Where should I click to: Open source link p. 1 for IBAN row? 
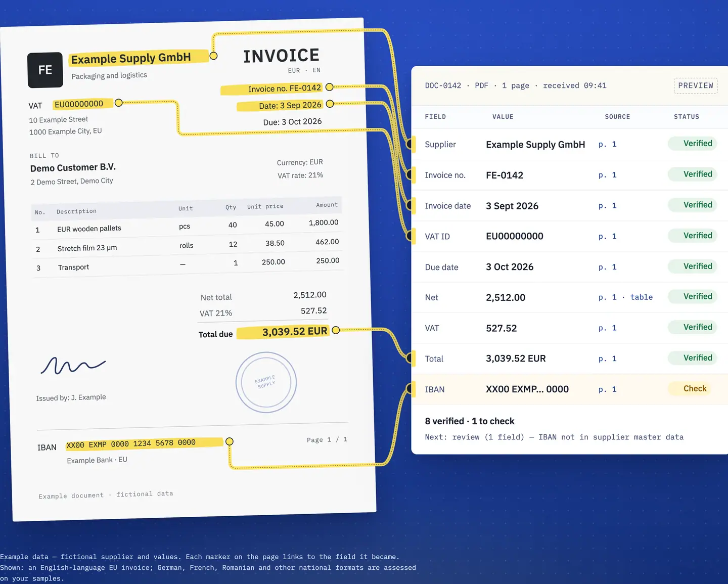pyautogui.click(x=607, y=389)
